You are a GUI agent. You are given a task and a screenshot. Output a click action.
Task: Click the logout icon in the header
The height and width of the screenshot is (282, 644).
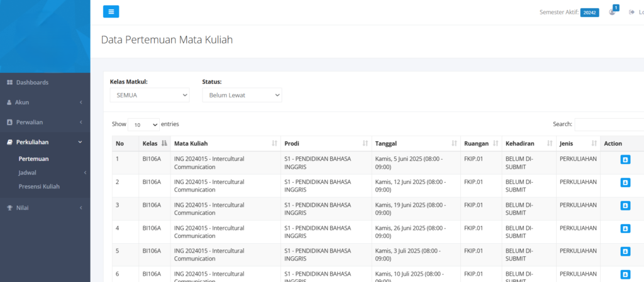pyautogui.click(x=632, y=13)
